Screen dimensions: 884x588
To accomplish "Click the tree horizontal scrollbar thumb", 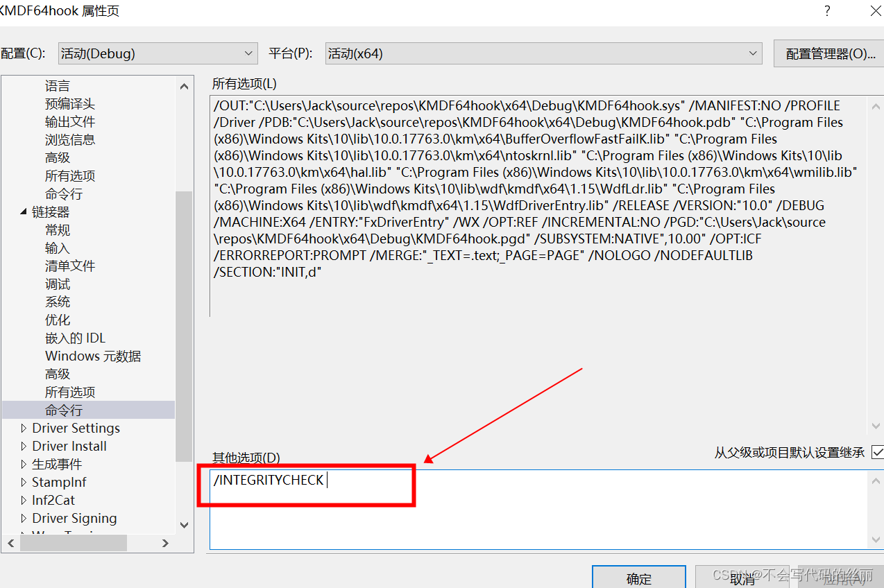I will [x=74, y=543].
